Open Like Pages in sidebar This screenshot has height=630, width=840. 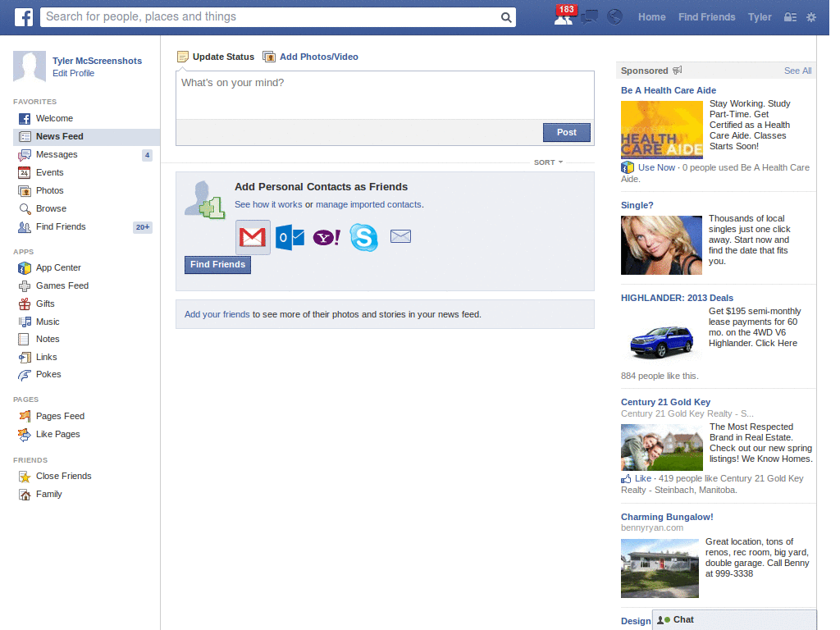click(58, 435)
